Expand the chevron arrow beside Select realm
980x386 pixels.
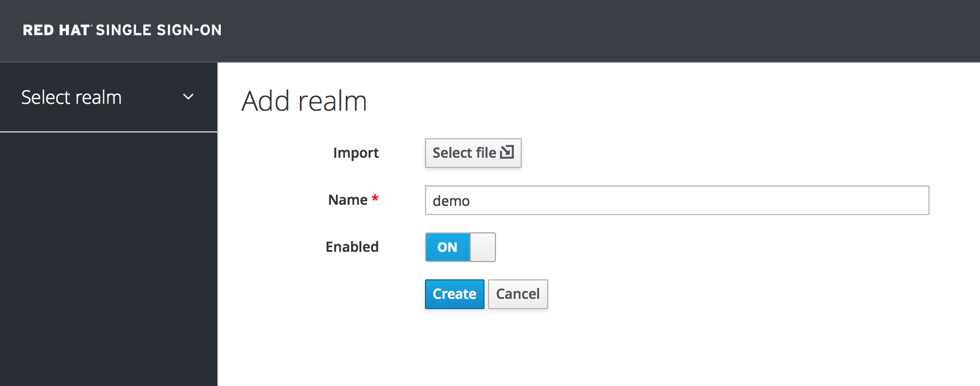(188, 97)
